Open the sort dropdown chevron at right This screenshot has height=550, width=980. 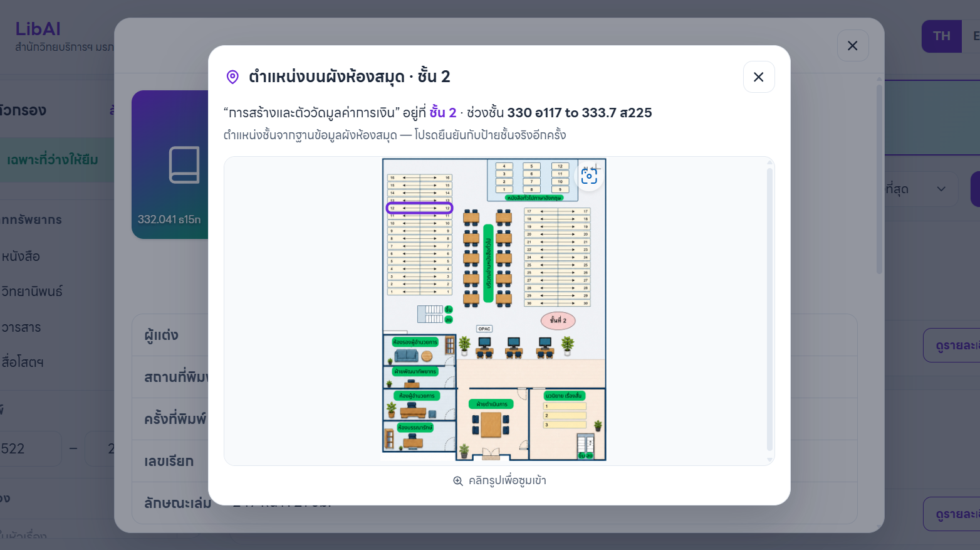[941, 189]
